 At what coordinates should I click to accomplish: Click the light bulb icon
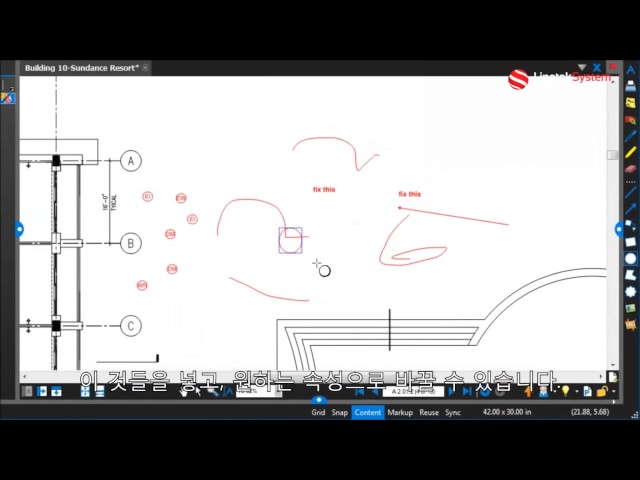565,391
